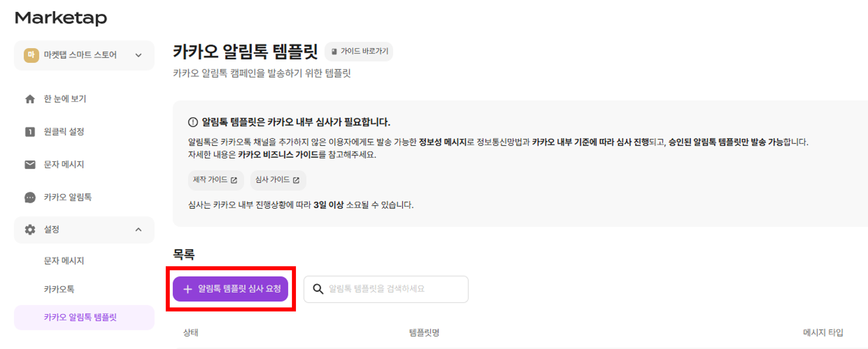The height and width of the screenshot is (349, 868).
Task: Click the magnifier icon in template search
Action: [318, 289]
